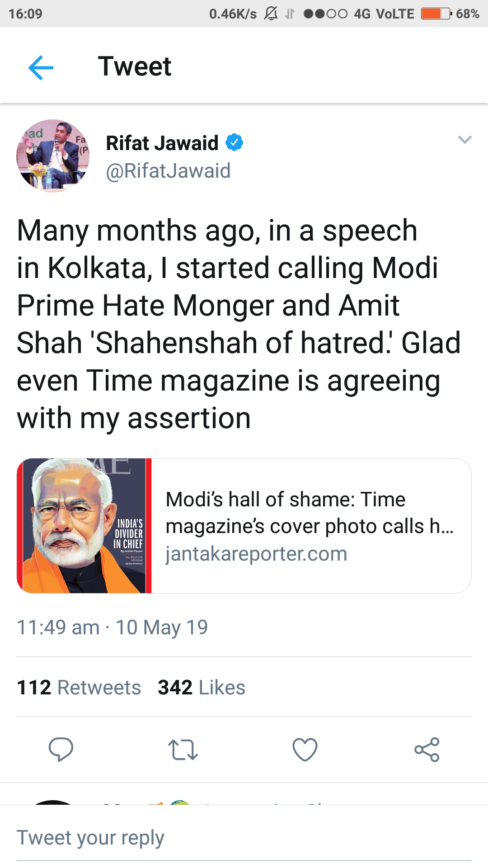Tap the retweet icon
The height and width of the screenshot is (868, 488).
183,749
